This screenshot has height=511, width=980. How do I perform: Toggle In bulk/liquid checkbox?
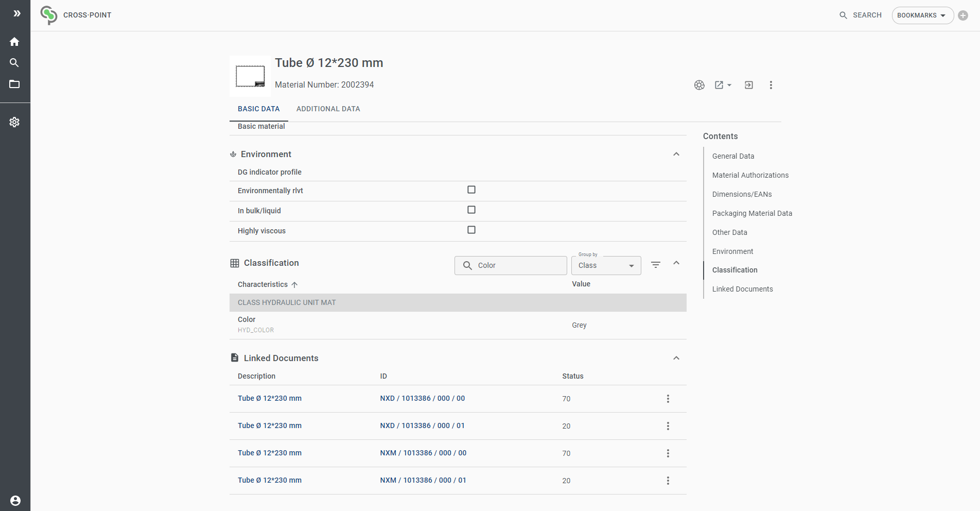(471, 210)
